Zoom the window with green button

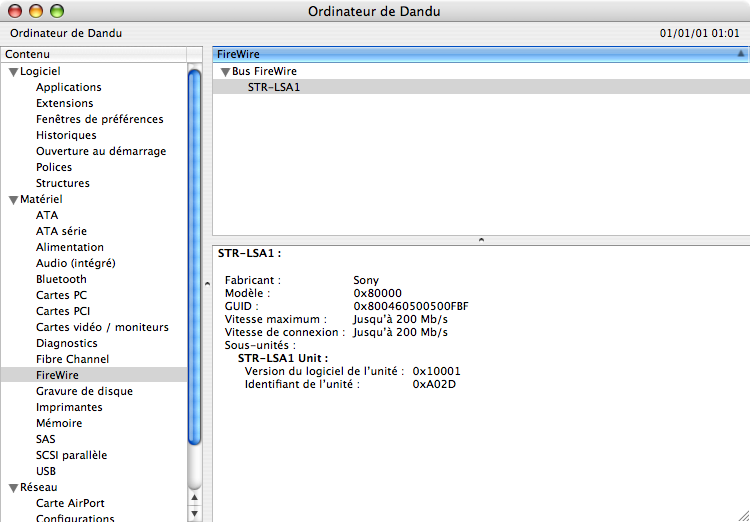(x=57, y=11)
